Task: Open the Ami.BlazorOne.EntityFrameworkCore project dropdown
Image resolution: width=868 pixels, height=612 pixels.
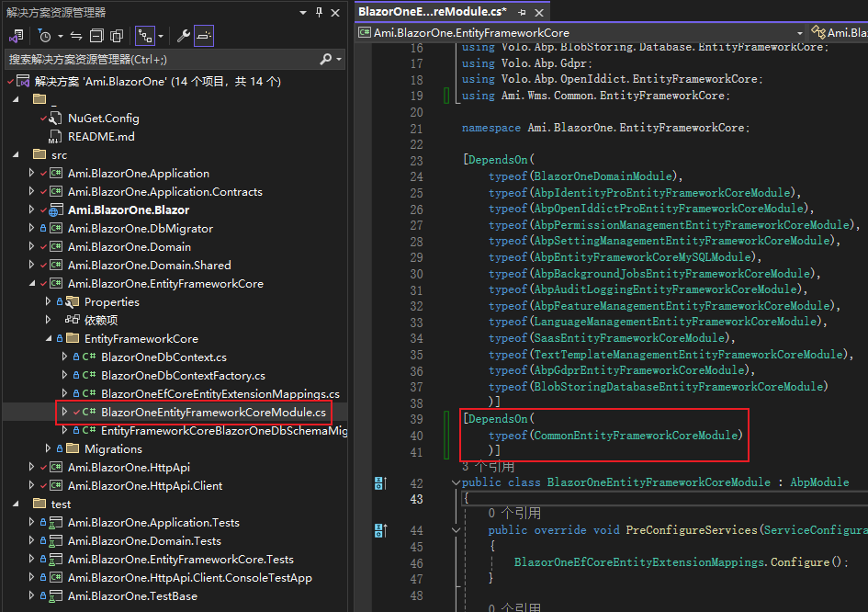Action: [799, 33]
